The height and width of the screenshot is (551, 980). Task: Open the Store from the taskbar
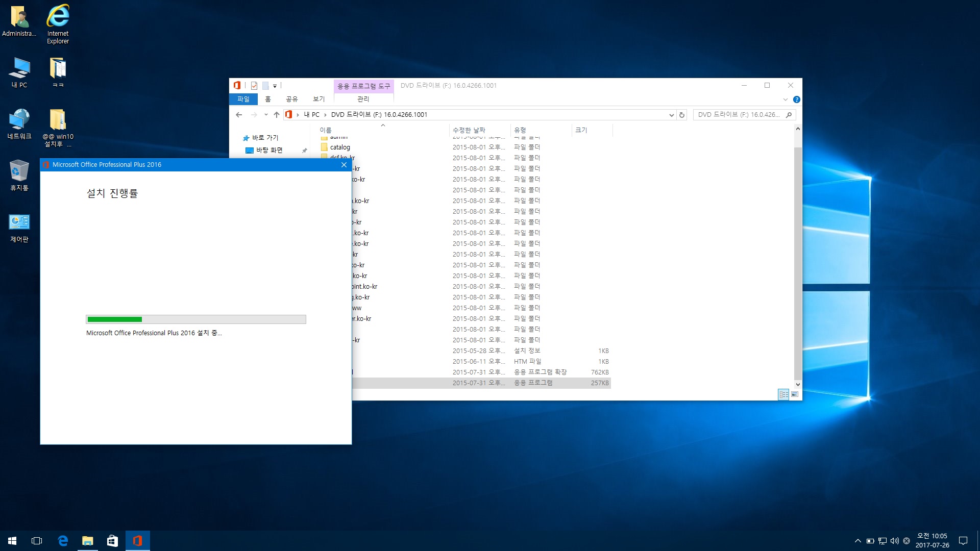click(x=112, y=541)
